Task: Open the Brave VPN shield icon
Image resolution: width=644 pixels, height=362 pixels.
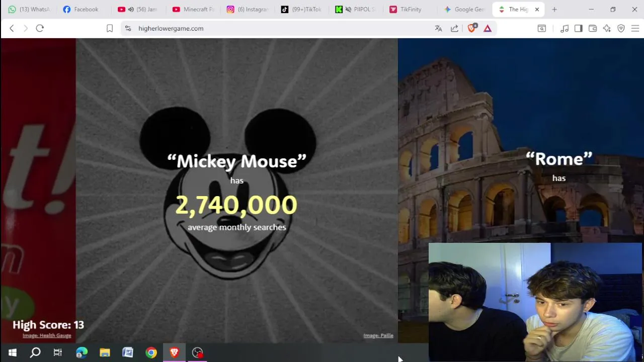Action: (x=621, y=29)
